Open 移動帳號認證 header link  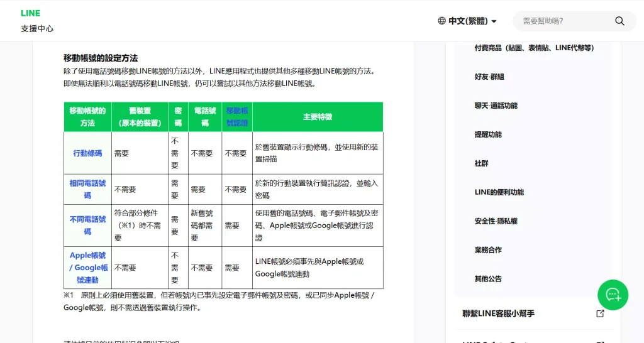237,116
